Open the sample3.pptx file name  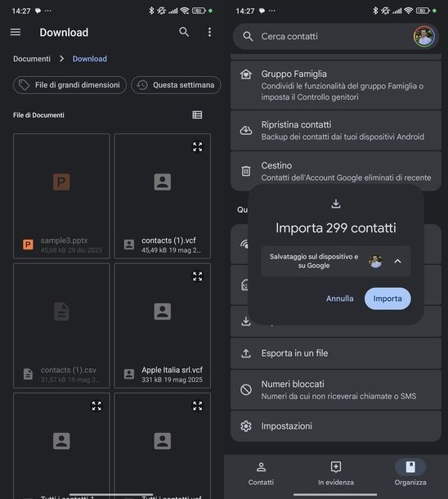(64, 241)
